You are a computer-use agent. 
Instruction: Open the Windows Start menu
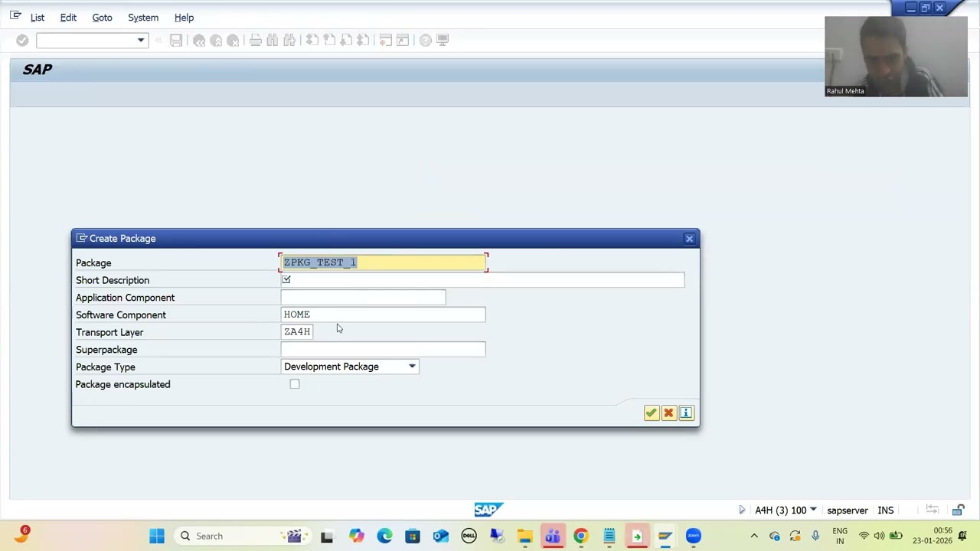coord(157,536)
